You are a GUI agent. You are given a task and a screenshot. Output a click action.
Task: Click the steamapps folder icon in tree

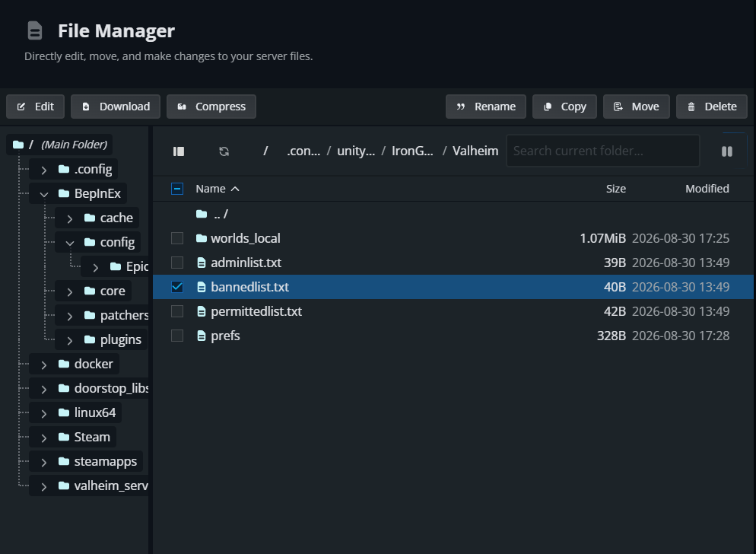point(64,461)
